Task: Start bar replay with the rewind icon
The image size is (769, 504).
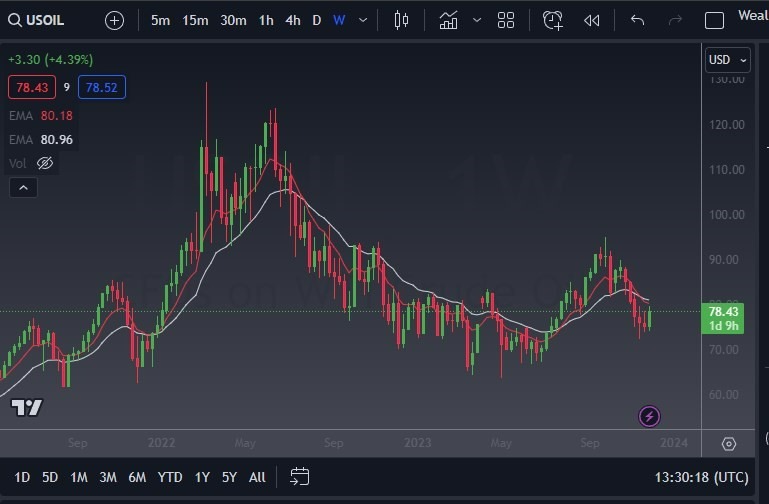Action: click(591, 21)
